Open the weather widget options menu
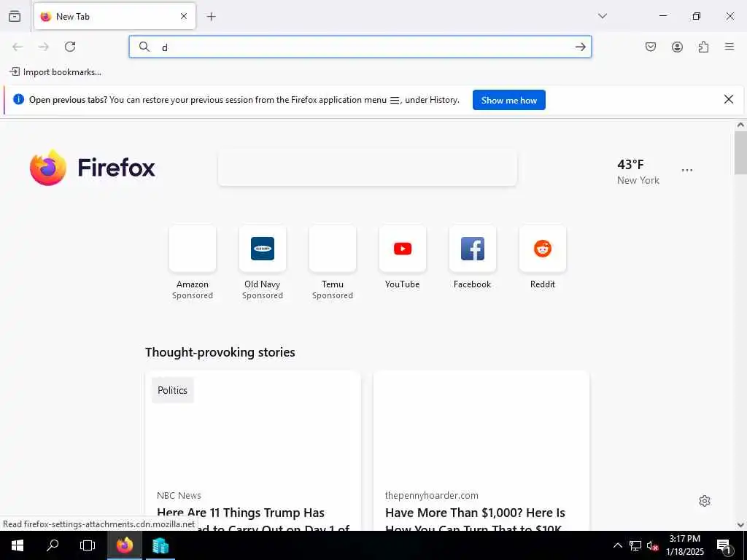The height and width of the screenshot is (560, 747). (x=687, y=171)
